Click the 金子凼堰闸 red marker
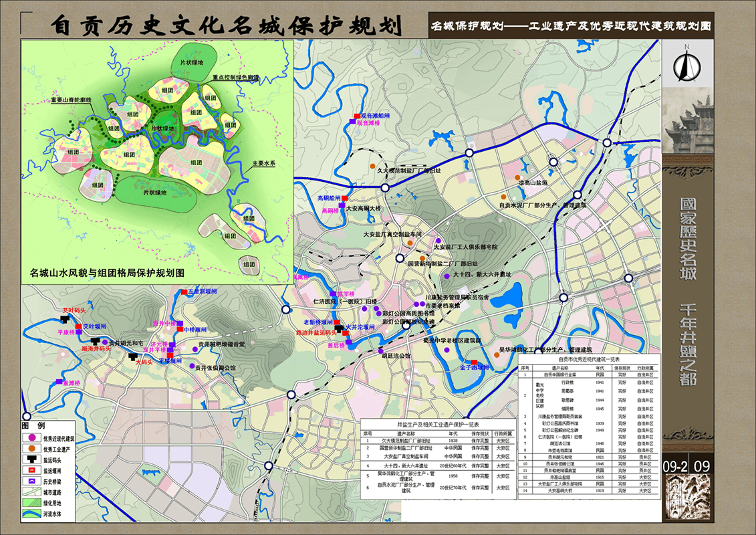Viewport: 756px width, 535px height. point(474,362)
